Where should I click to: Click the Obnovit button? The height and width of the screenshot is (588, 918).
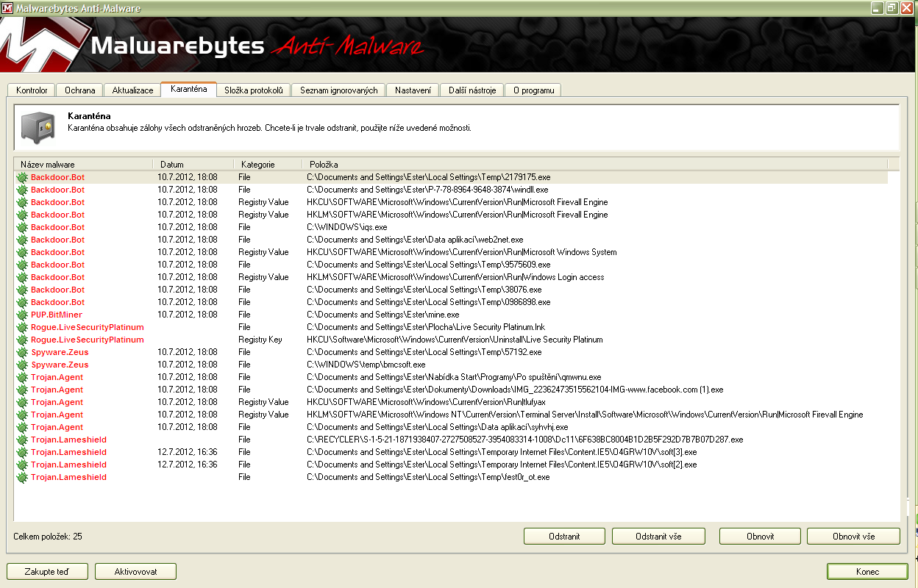tap(759, 537)
